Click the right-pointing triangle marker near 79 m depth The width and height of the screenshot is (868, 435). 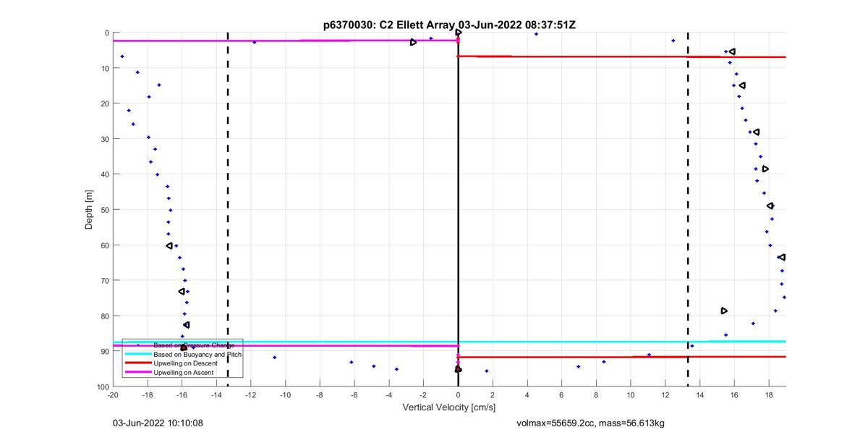724,311
